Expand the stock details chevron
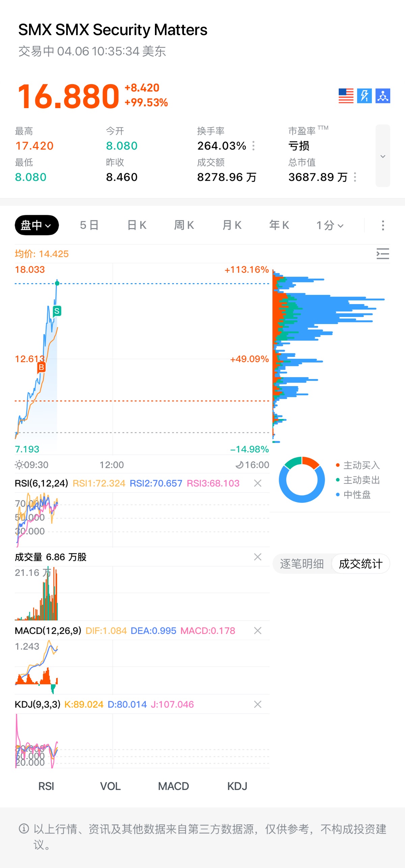405x868 pixels. [383, 156]
